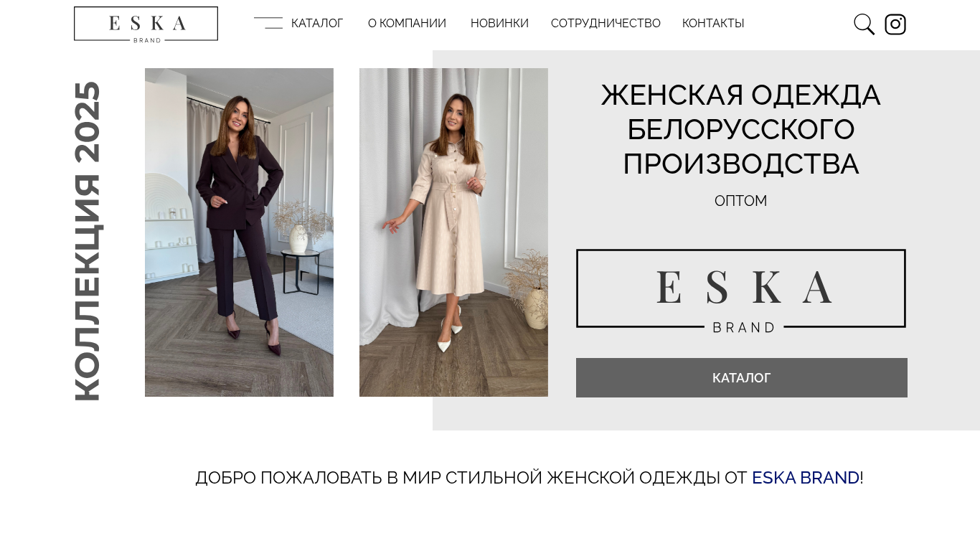Screen dimensions: 980x551
Task: Follow the ESKA BRAND text link
Action: [x=806, y=478]
